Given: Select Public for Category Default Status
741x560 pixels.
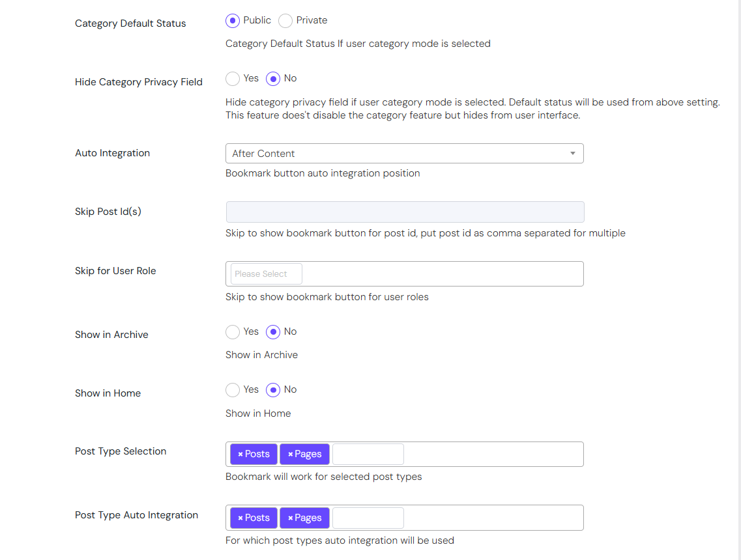Looking at the screenshot, I should (233, 21).
